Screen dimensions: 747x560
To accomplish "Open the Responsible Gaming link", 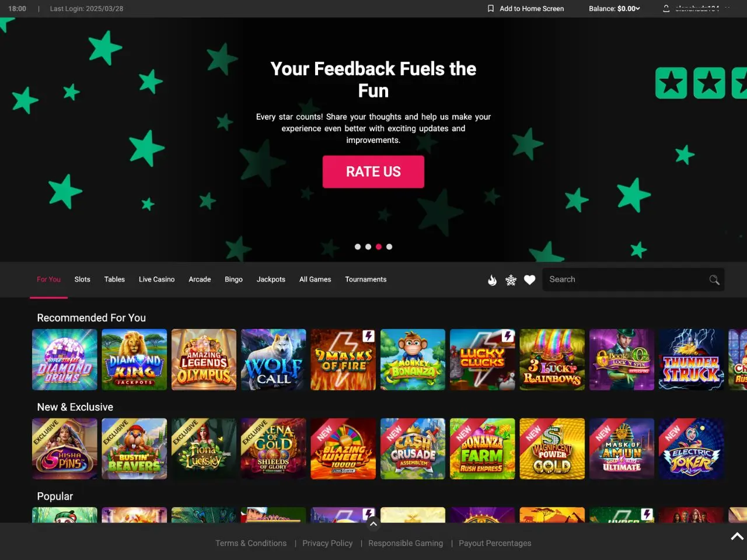I will tap(406, 543).
